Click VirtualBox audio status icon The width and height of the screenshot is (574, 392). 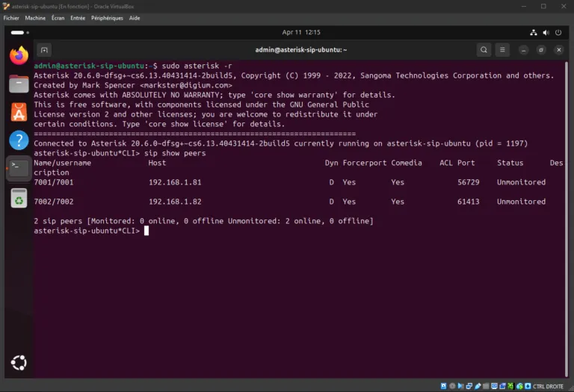tap(460, 386)
